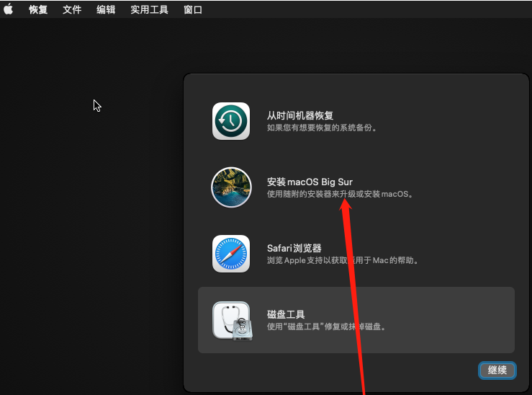Click the Disk Utility stethoscope icon
This screenshot has height=395, width=532.
[x=233, y=321]
